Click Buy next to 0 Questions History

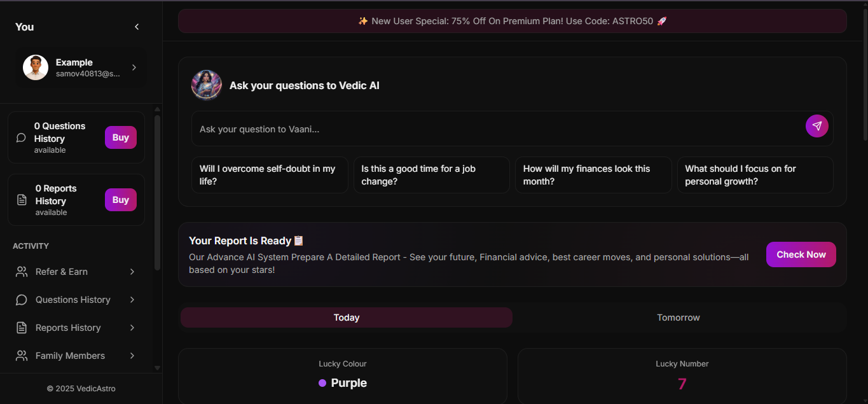(x=120, y=137)
